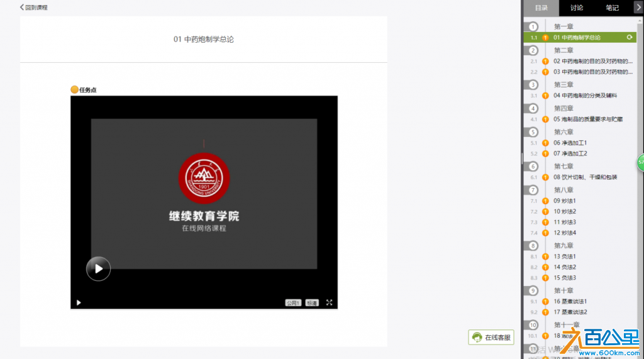Select lesson 01 中药炮制学总论 in catalog
644x359 pixels.
click(580, 37)
